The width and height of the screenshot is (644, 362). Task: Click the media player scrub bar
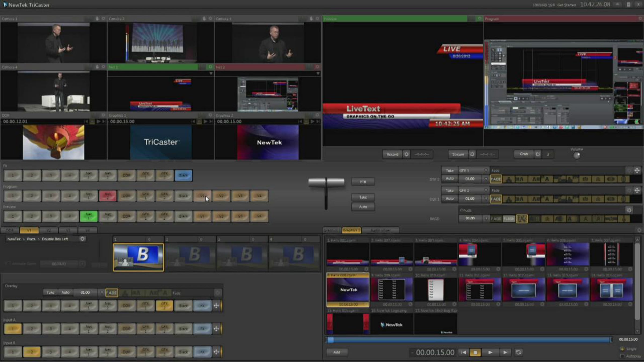[470, 340]
